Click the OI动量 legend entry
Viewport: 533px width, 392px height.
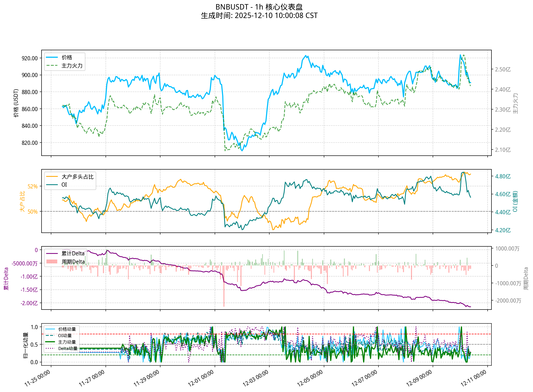point(65,336)
